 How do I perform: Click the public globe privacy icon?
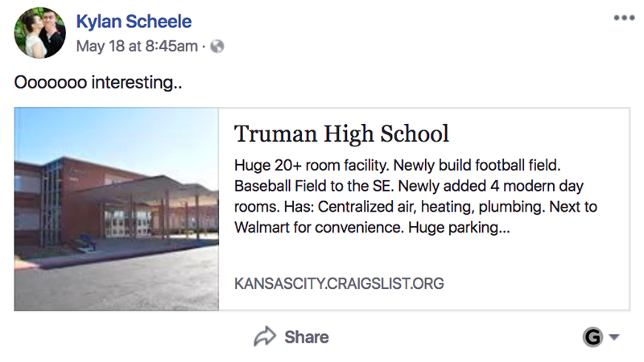pyautogui.click(x=216, y=46)
